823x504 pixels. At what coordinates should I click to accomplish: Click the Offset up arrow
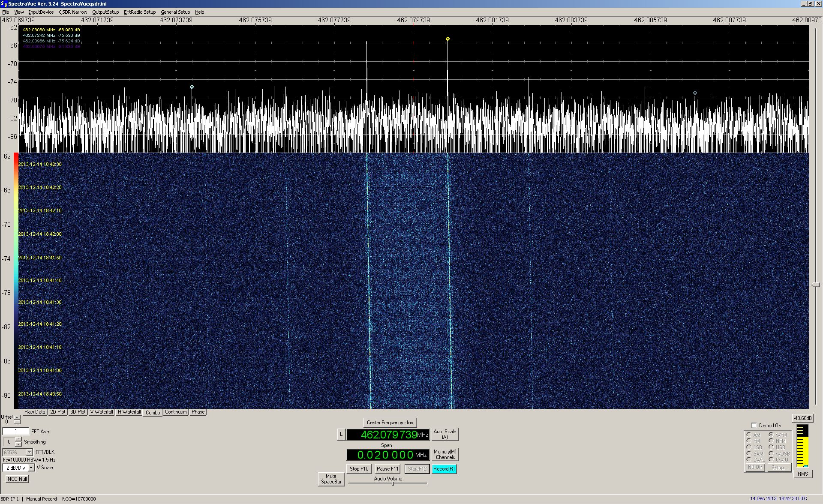17,417
